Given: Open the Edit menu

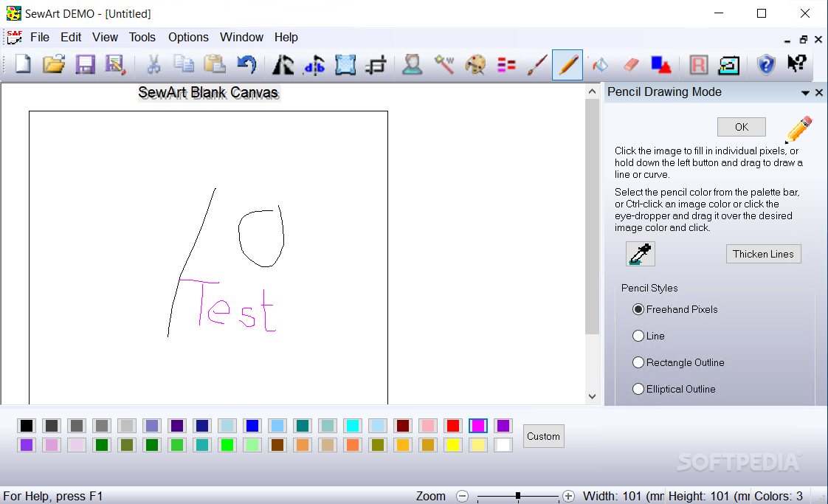Looking at the screenshot, I should 71,37.
